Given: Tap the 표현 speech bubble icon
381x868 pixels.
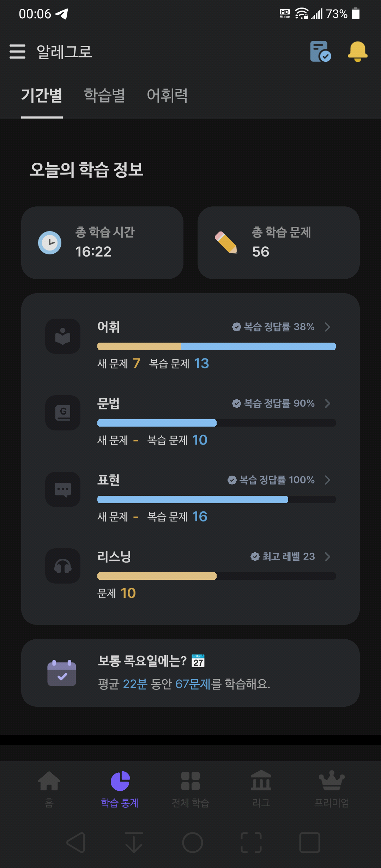Looking at the screenshot, I should [x=63, y=489].
